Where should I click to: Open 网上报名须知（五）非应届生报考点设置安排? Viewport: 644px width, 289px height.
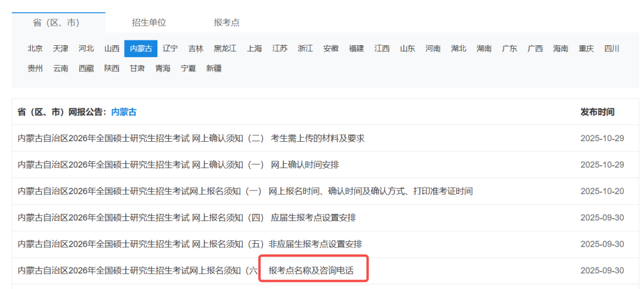point(190,244)
